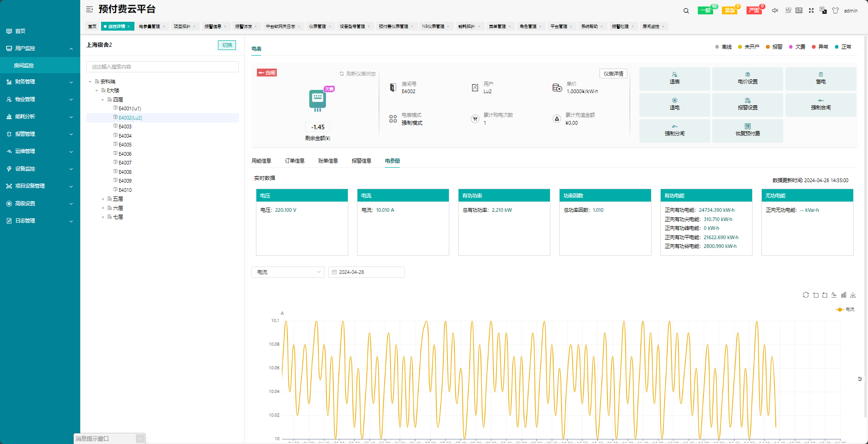
Task: Open the language translation icon
Action: click(823, 10)
